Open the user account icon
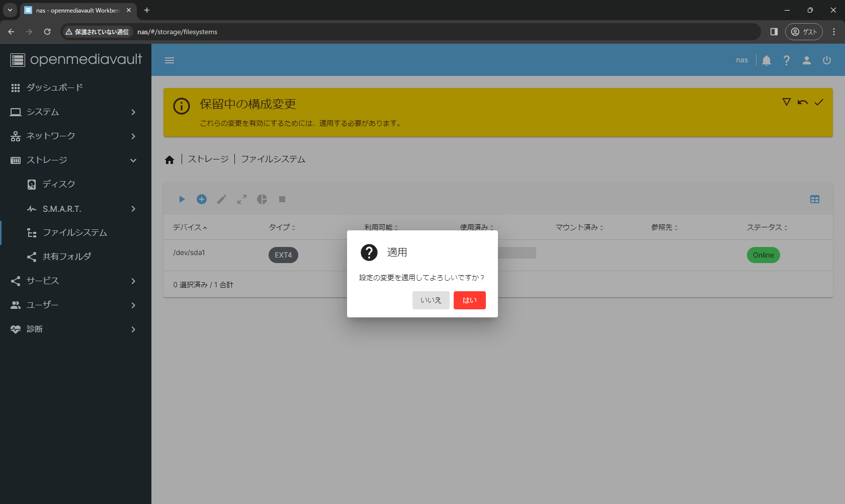The width and height of the screenshot is (845, 504). click(x=806, y=60)
